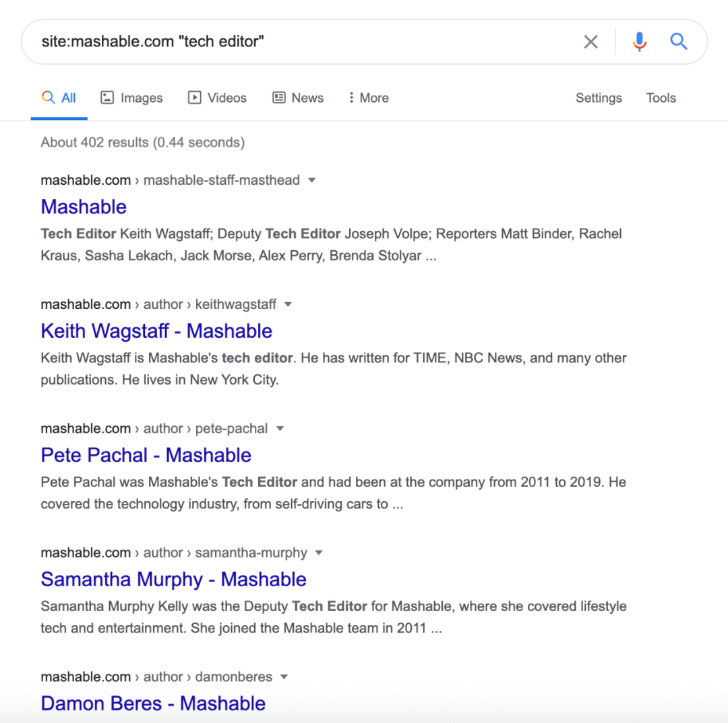Clear the search box with the X icon
The width and height of the screenshot is (728, 723).
590,42
